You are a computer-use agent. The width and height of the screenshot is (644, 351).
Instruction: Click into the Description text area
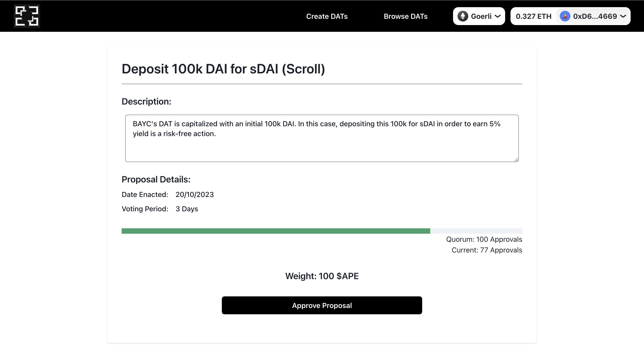click(x=322, y=138)
